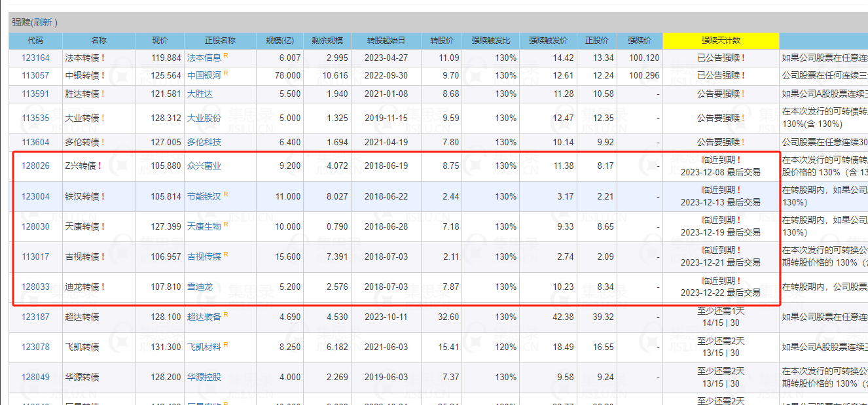Open the 华源控股 stock link

click(204, 377)
